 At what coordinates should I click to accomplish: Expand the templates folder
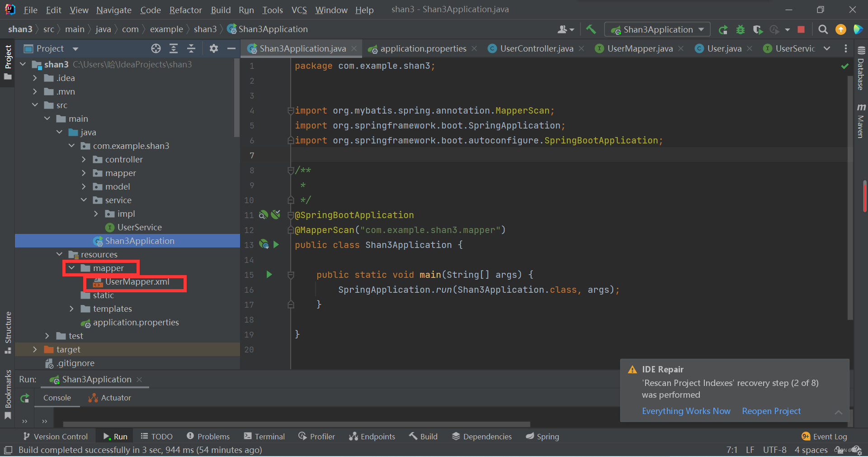pos(71,309)
